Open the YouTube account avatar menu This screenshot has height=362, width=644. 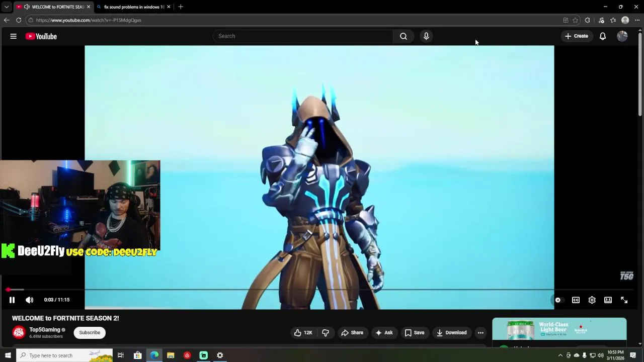point(622,36)
